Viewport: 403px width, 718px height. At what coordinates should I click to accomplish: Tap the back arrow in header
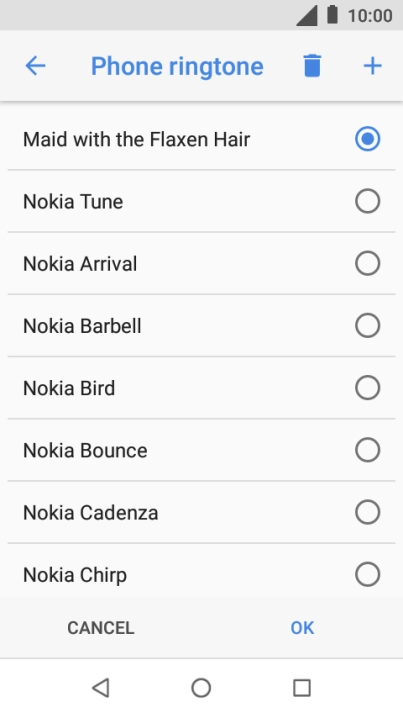pyautogui.click(x=35, y=66)
